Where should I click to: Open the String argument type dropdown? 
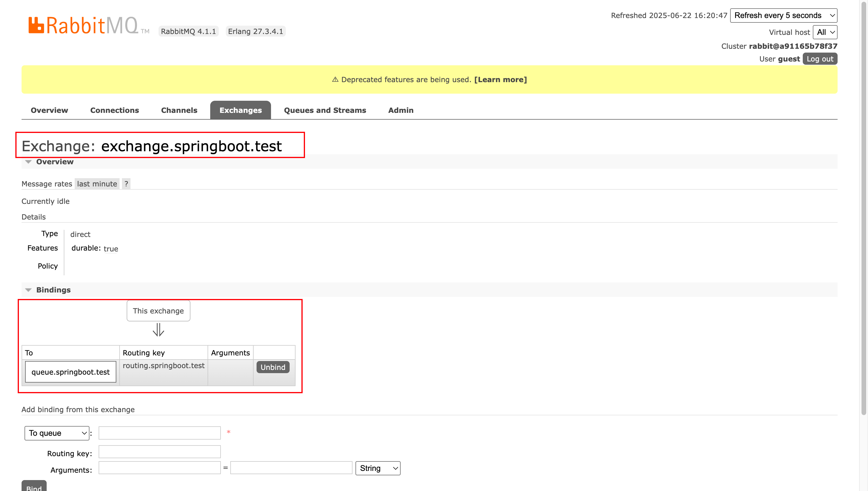[378, 468]
